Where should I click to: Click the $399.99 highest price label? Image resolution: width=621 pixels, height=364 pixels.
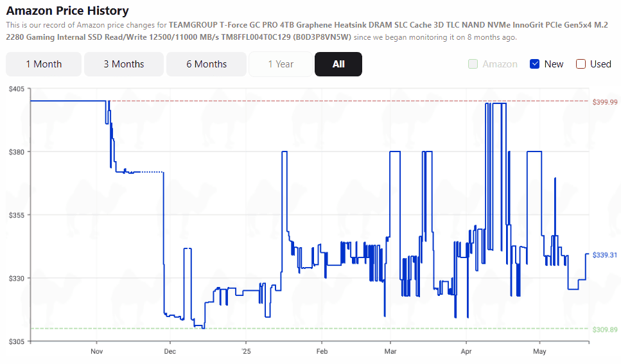[x=605, y=102]
